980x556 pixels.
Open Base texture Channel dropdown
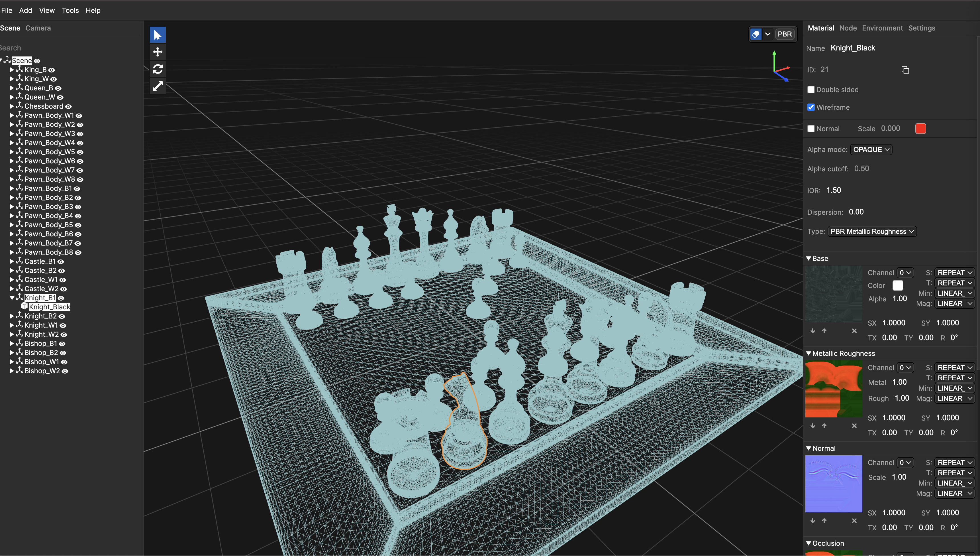[905, 273]
